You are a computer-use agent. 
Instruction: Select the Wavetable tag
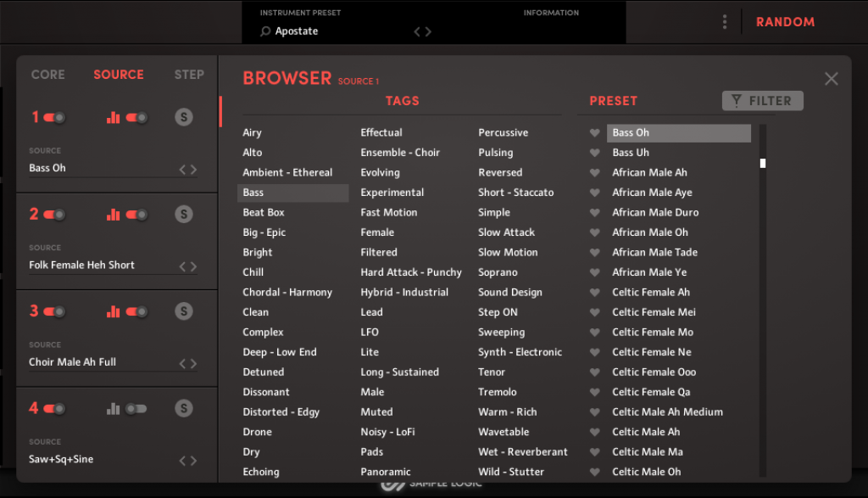[x=504, y=432]
